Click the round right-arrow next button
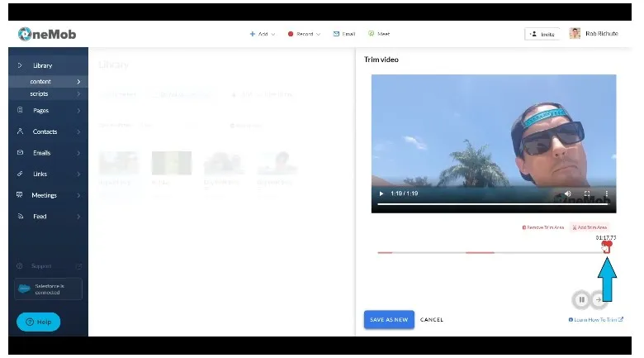The height and width of the screenshot is (358, 644). [599, 299]
